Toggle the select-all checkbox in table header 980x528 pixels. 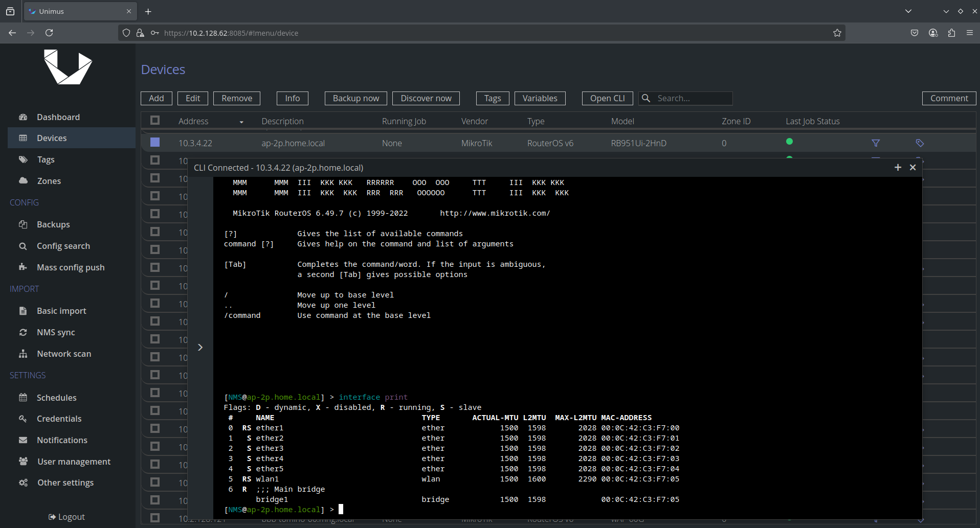pos(155,121)
